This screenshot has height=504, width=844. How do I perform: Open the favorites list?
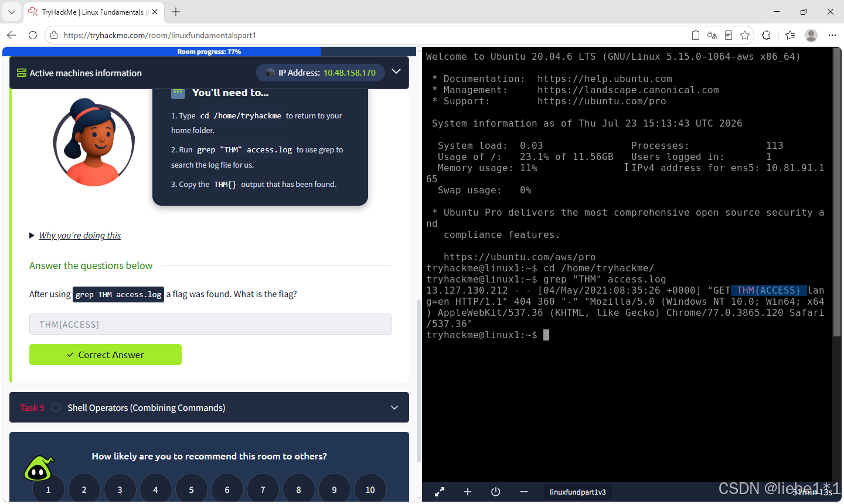coord(790,35)
